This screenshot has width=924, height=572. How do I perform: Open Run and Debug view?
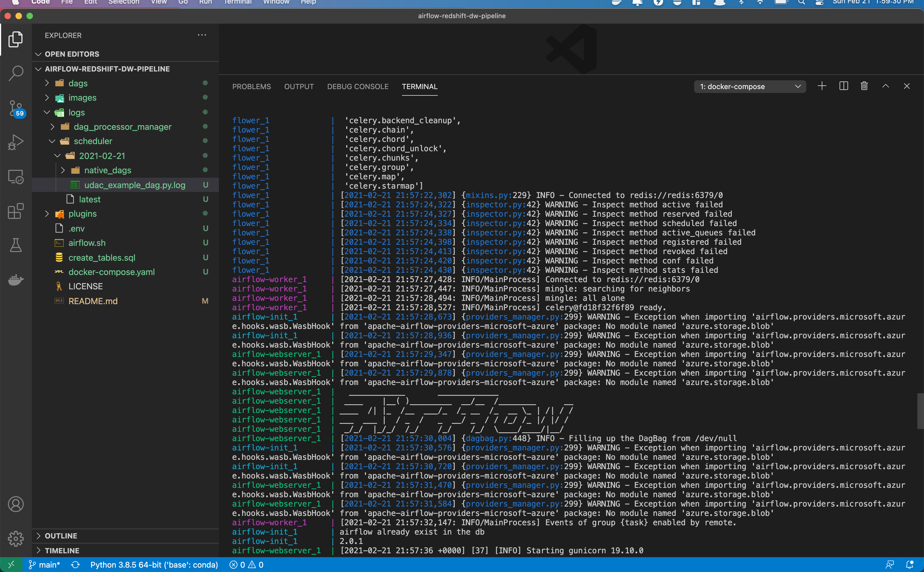[x=15, y=142]
